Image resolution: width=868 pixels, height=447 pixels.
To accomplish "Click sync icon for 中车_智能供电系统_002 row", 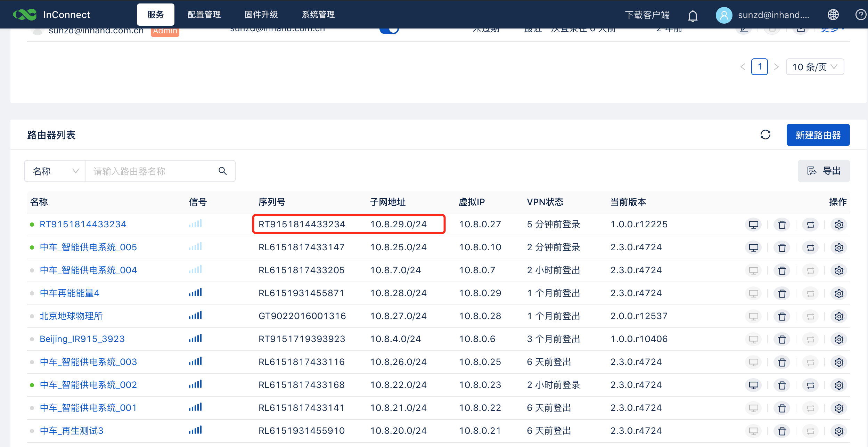I will point(810,385).
